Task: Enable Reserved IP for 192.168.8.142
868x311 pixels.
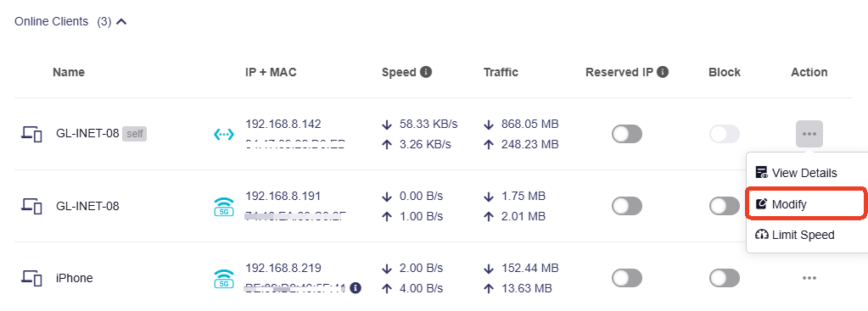Action: tap(627, 134)
